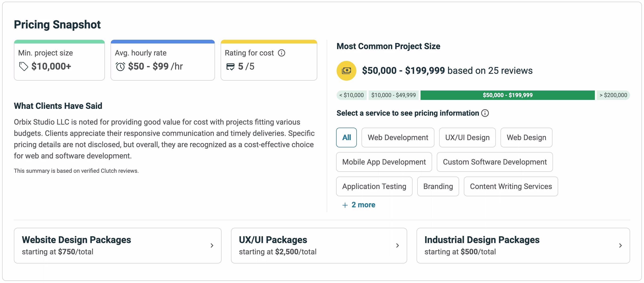
Task: Open the Website Design Packages card
Action: click(x=118, y=246)
